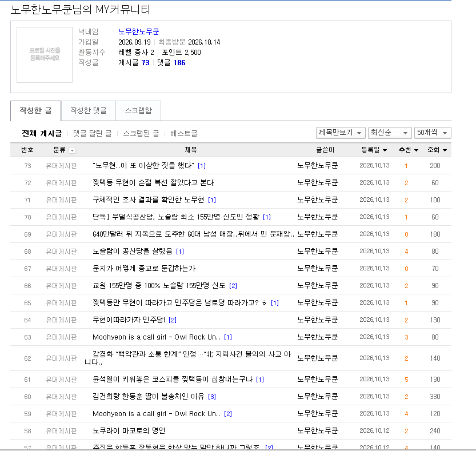Click view count 240 on post 58
The height and width of the screenshot is (451, 476).
coord(435,430)
